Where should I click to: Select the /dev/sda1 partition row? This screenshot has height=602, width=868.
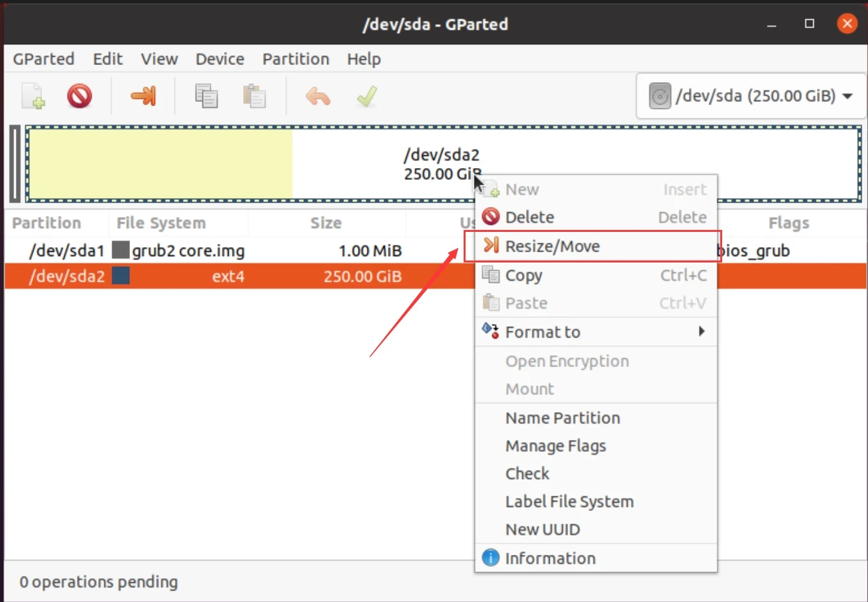pyautogui.click(x=435, y=250)
